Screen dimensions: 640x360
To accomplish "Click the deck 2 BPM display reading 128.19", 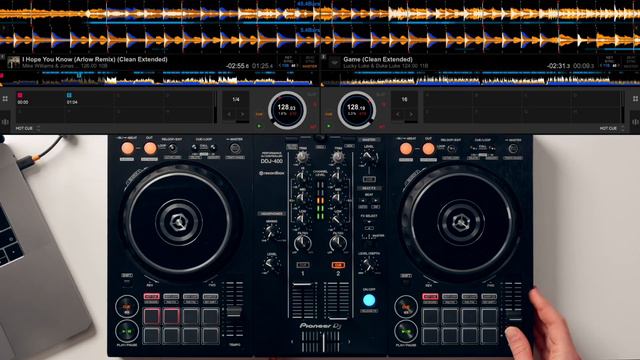I will pos(356,107).
